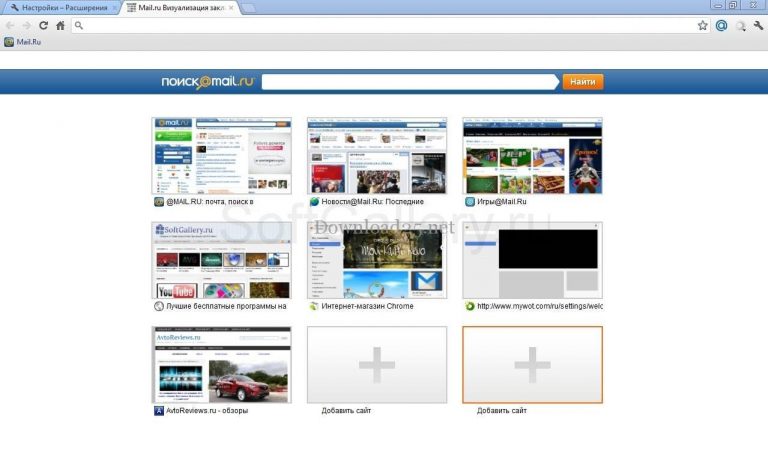
Task: Click the Найти search button
Action: tap(582, 82)
